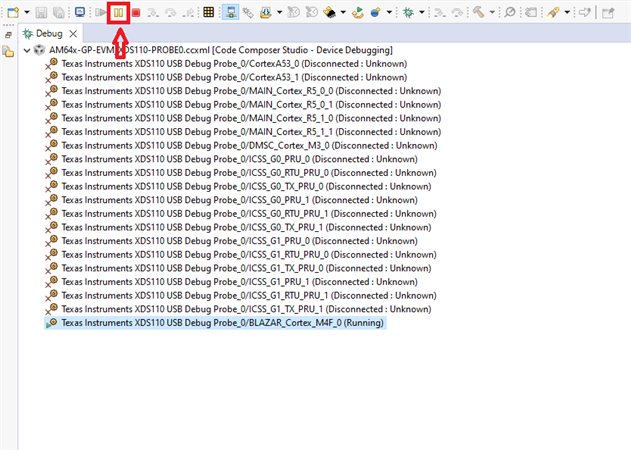Click the green bug Debug icon

coord(408,13)
